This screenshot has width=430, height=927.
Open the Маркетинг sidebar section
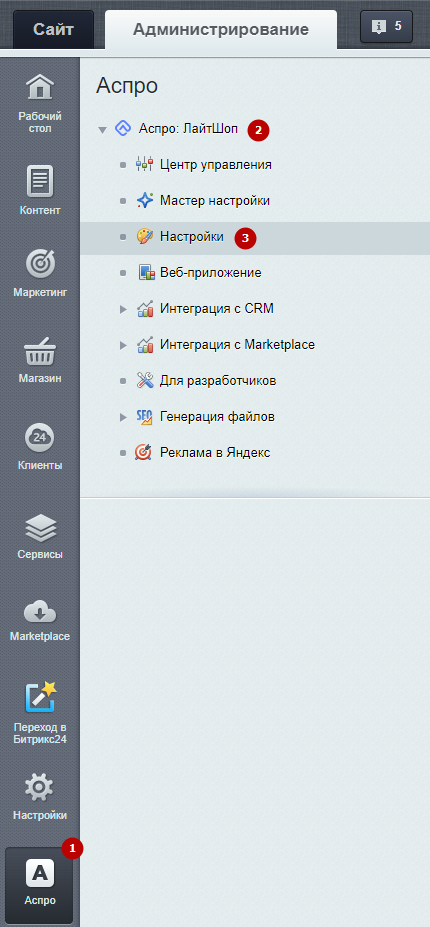coord(40,272)
